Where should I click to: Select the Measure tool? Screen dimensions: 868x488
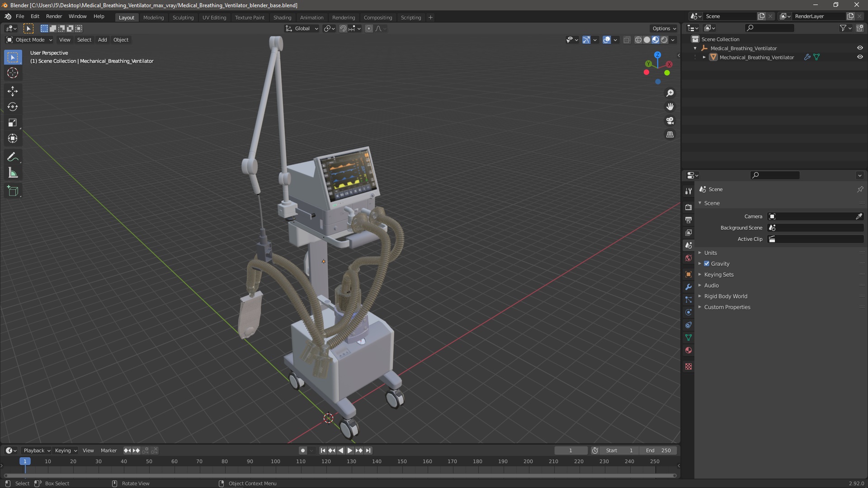(x=13, y=173)
